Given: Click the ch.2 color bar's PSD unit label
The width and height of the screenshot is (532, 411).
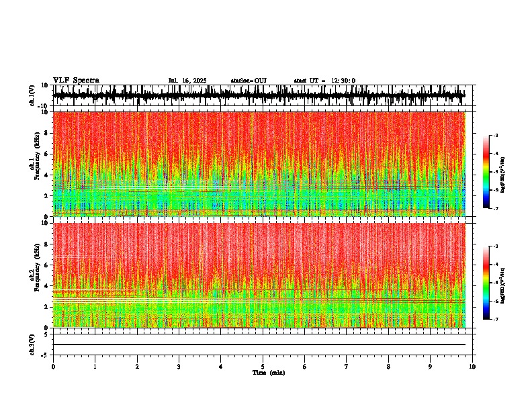Looking at the screenshot, I should (502, 286).
